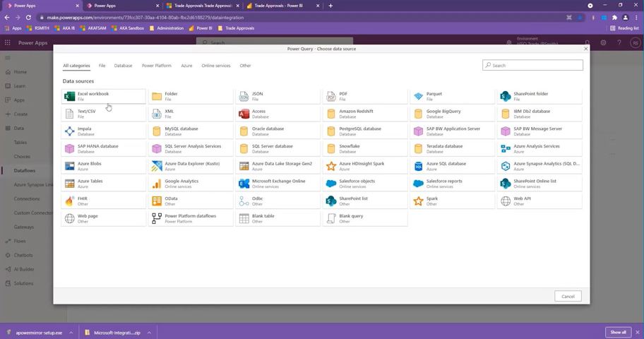Click the browser address bar
The height and width of the screenshot is (339, 644).
(x=300, y=18)
